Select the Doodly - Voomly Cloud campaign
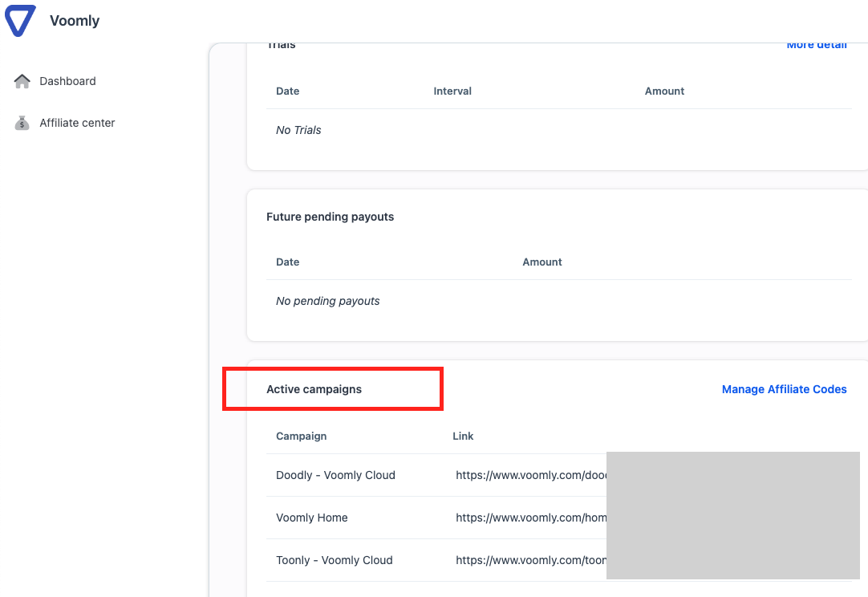 (x=335, y=475)
